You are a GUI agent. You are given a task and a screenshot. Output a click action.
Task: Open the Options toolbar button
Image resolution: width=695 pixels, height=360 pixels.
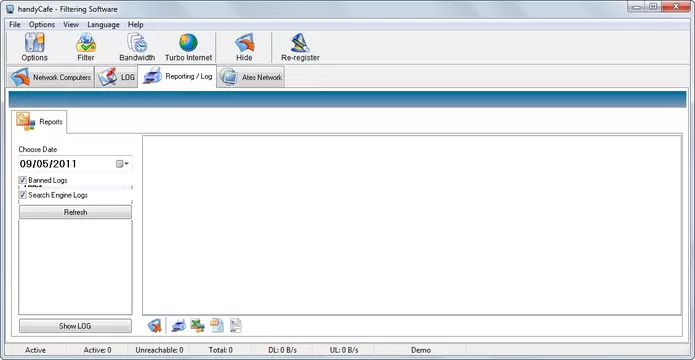pos(35,47)
